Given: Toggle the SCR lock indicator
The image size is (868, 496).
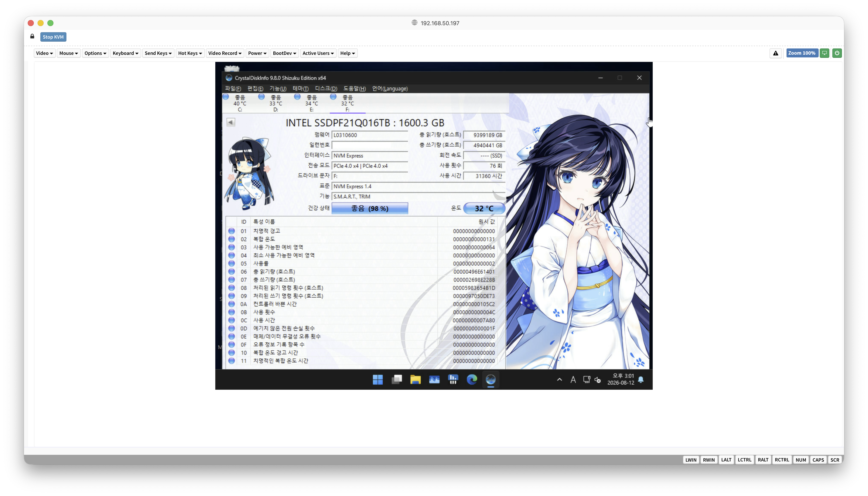Looking at the screenshot, I should pyautogui.click(x=835, y=460).
